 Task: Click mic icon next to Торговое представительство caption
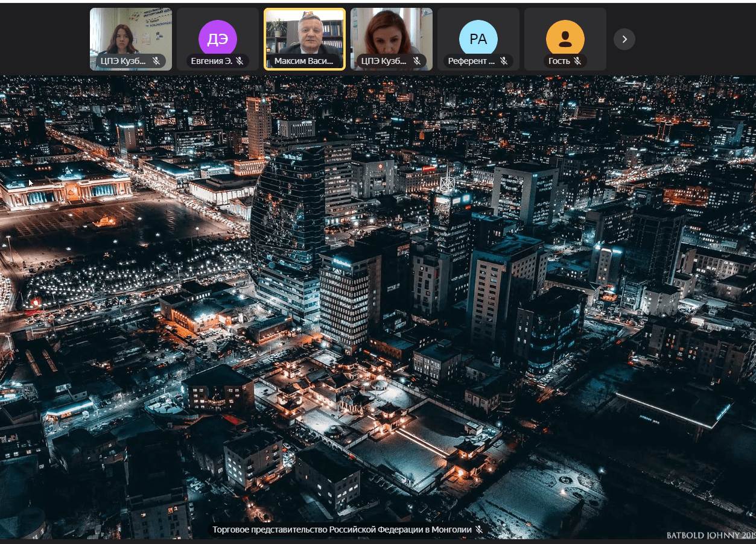479,530
